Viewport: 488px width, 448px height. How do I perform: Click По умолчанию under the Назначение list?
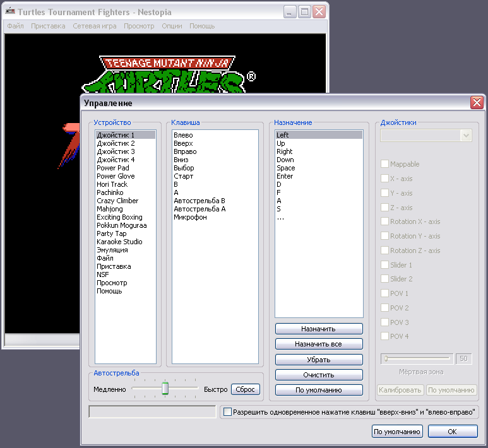[319, 390]
